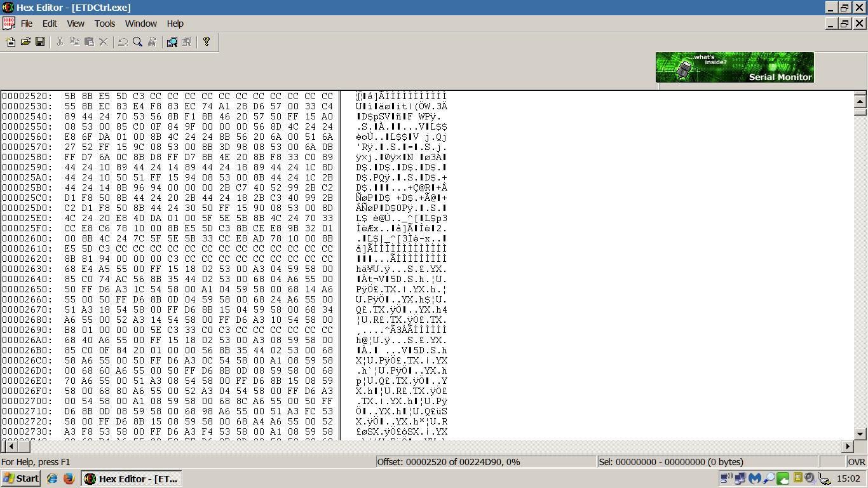Viewport: 868px width, 488px height.
Task: Click the magnifier tray icon
Action: pyautogui.click(x=769, y=478)
